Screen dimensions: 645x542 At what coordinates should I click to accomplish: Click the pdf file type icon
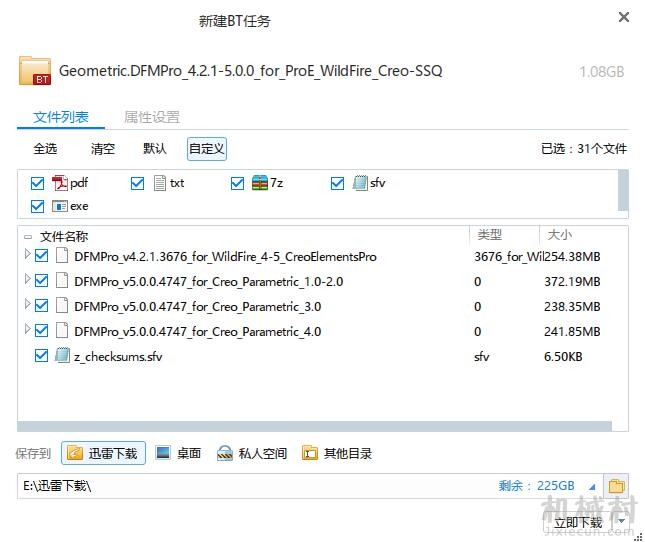pyautogui.click(x=60, y=183)
